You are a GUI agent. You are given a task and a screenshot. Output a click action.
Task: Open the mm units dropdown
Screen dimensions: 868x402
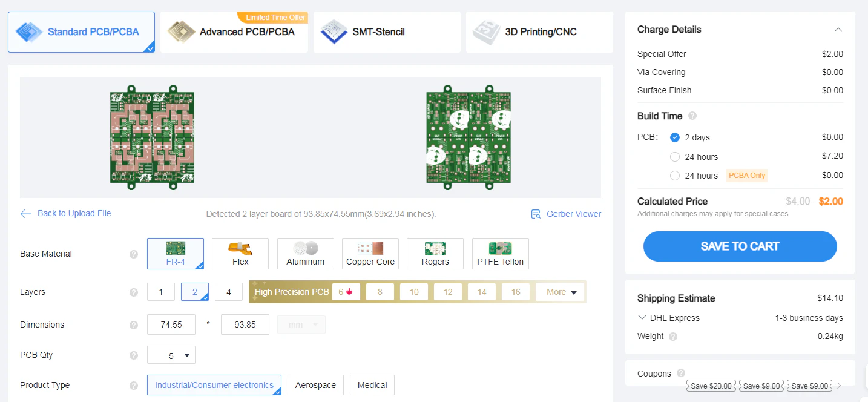point(301,325)
